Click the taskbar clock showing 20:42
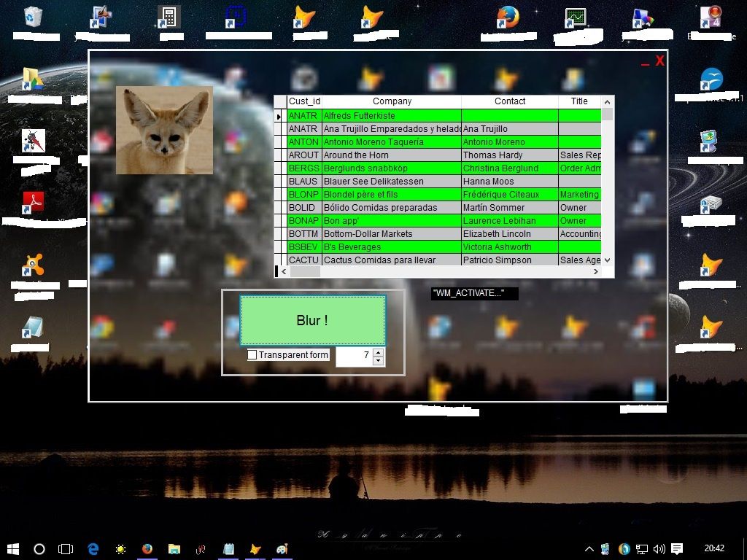This screenshot has height=560, width=747. 714,548
